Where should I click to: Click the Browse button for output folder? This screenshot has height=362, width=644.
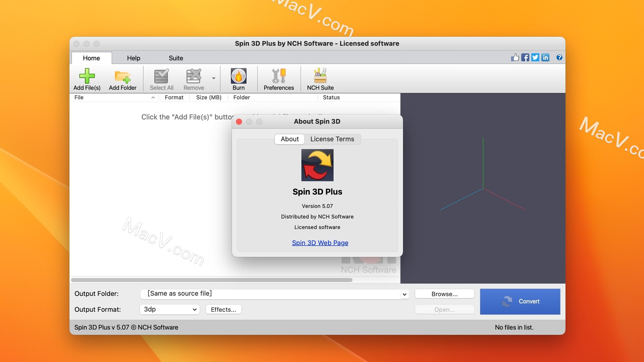(444, 294)
